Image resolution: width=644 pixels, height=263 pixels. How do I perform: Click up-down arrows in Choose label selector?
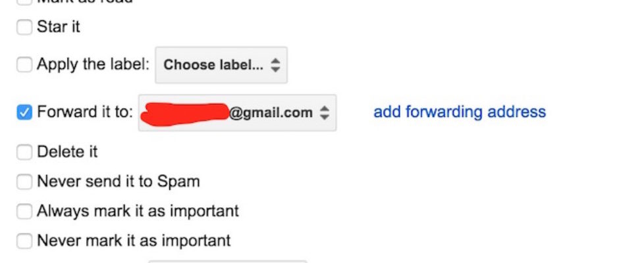click(276, 65)
